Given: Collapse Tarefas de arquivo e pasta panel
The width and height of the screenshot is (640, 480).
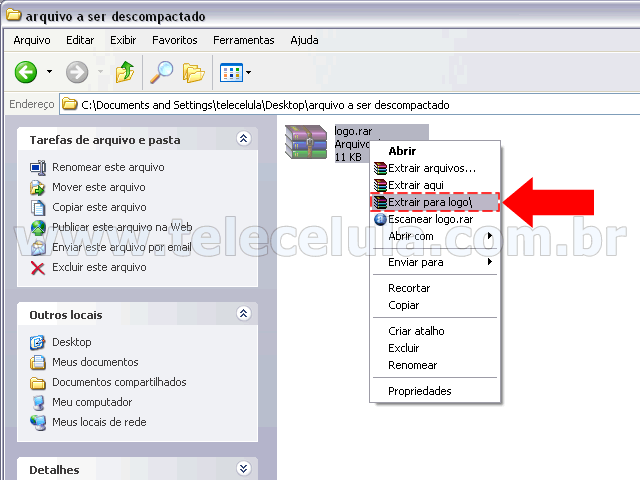Looking at the screenshot, I should pyautogui.click(x=244, y=139).
